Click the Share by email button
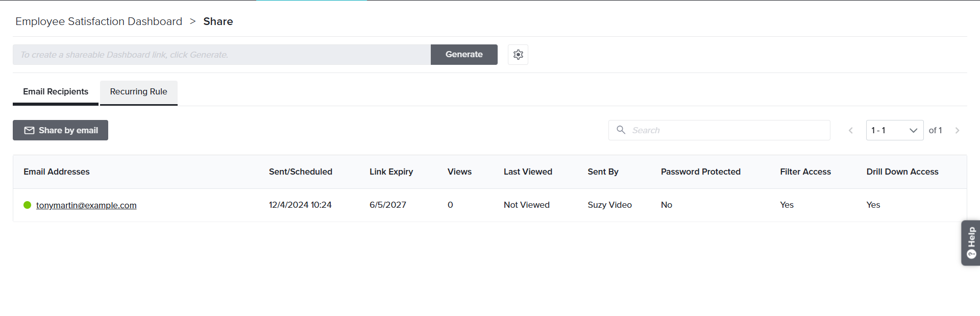Image resolution: width=980 pixels, height=316 pixels. [60, 131]
